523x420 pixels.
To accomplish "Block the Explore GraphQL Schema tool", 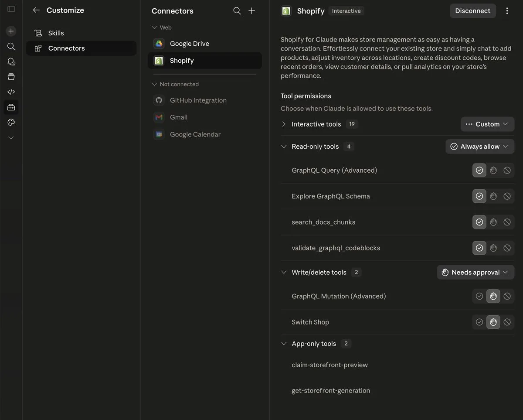I will pos(507,196).
